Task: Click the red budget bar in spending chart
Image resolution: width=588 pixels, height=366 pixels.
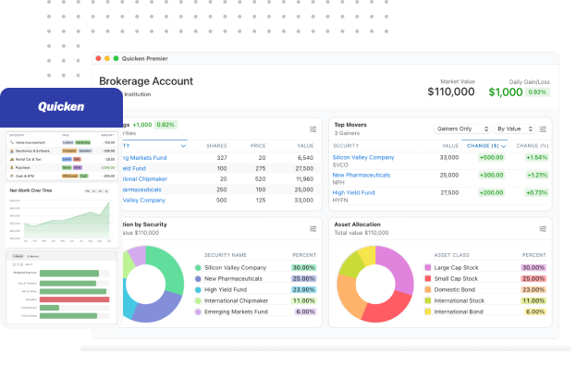Action: point(74,299)
